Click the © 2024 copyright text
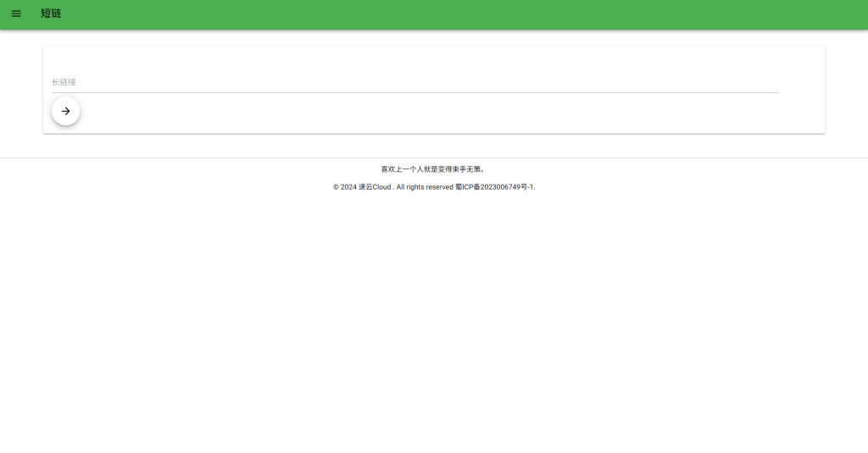The image size is (868, 453). coord(344,187)
